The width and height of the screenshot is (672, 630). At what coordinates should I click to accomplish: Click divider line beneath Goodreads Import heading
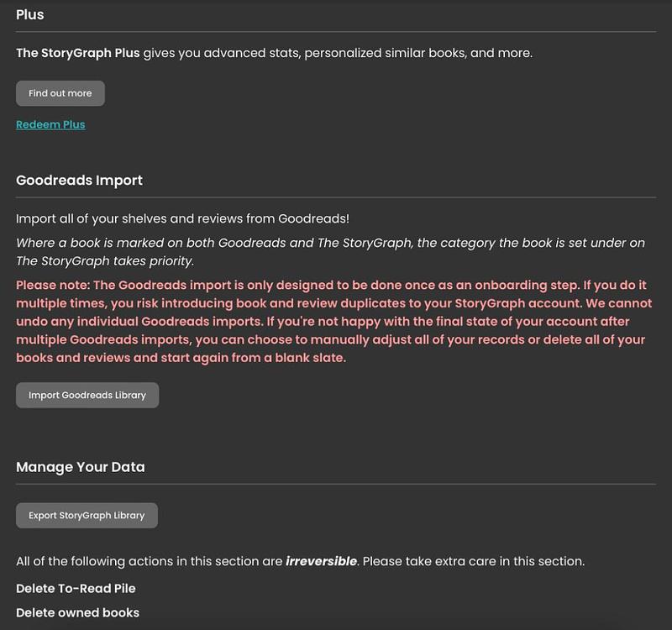pos(336,197)
